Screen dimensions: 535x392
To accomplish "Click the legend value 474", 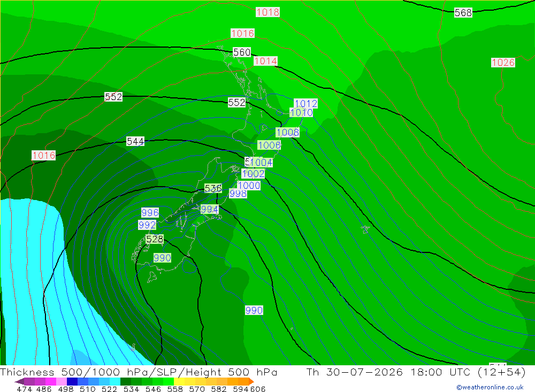I will click(24, 389).
